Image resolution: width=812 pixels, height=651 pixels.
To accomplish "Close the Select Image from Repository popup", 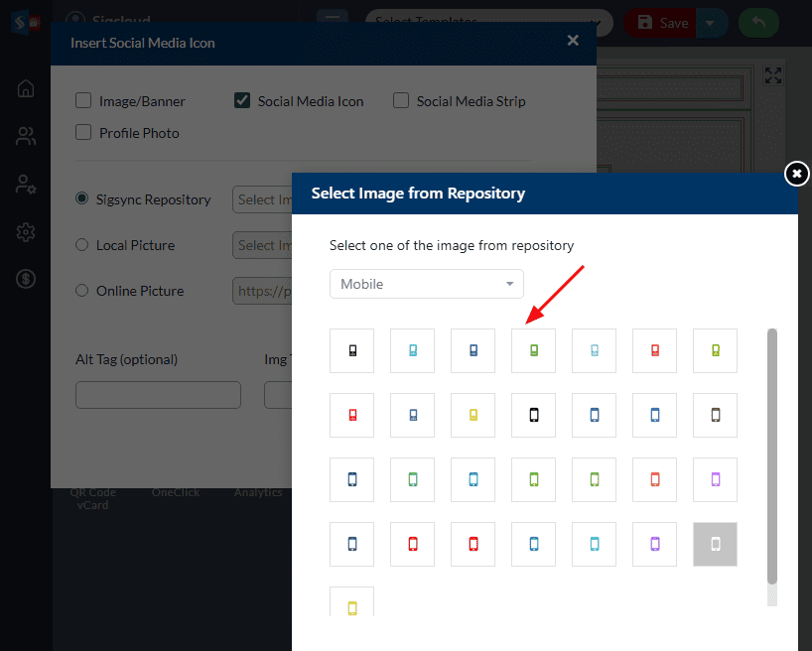I will pos(796,174).
